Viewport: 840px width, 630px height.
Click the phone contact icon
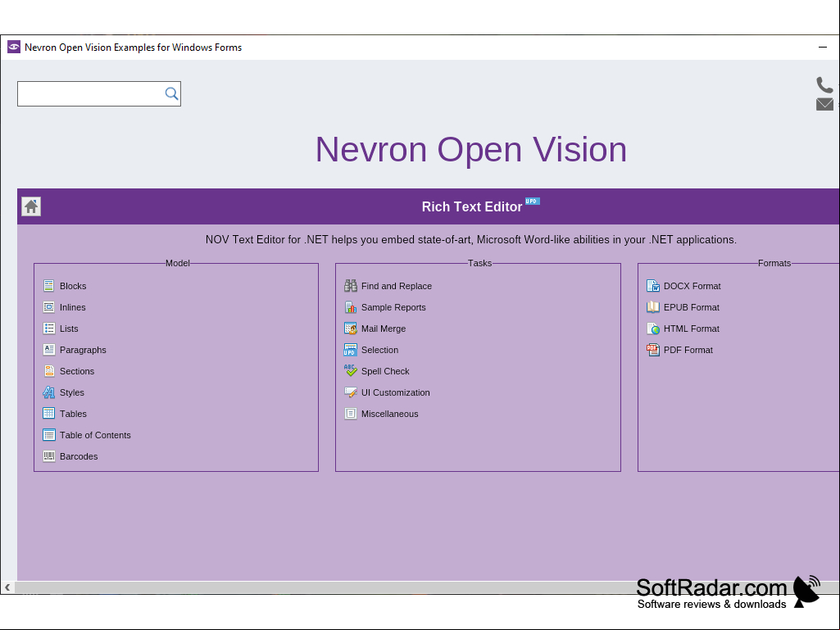[x=824, y=84]
